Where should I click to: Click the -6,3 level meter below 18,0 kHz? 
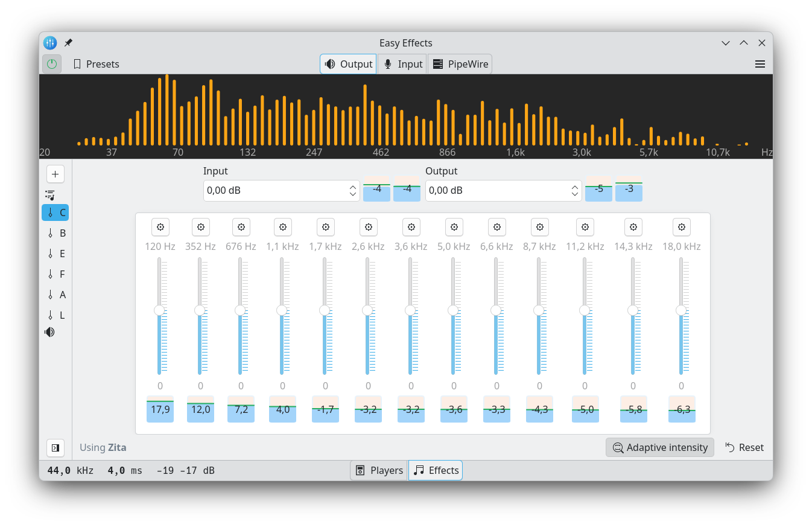click(x=682, y=409)
